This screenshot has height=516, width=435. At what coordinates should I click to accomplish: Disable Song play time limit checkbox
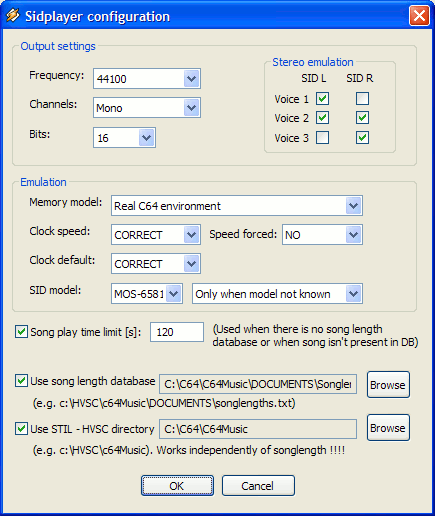click(x=21, y=332)
